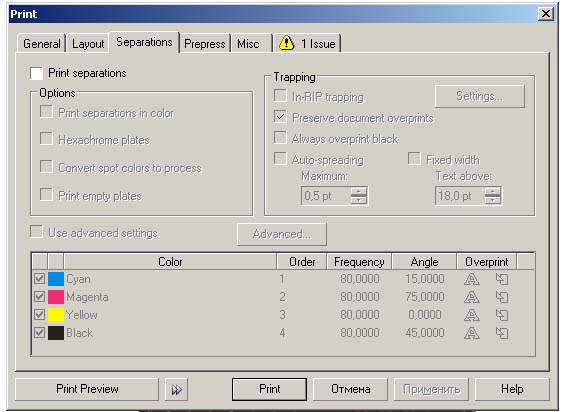Click the Angle column header
This screenshot has height=412, width=564.
click(x=424, y=262)
